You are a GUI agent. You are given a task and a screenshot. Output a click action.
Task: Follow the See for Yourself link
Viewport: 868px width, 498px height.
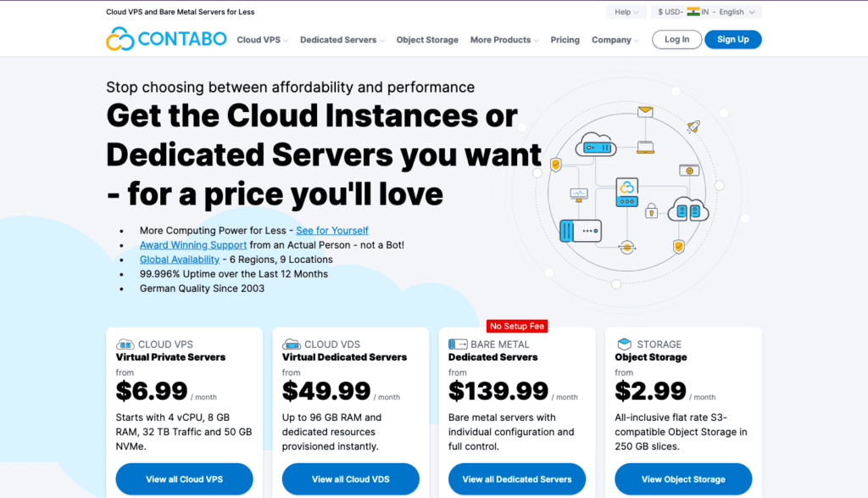(x=332, y=231)
